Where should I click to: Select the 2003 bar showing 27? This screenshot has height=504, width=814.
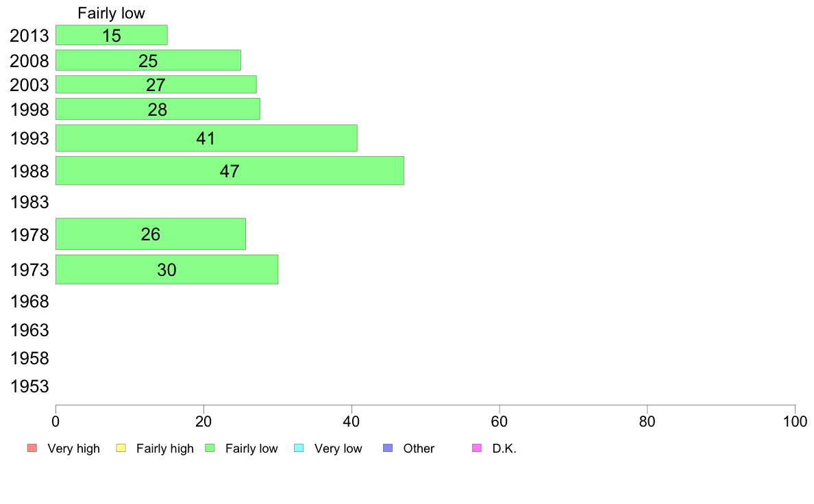coord(156,85)
